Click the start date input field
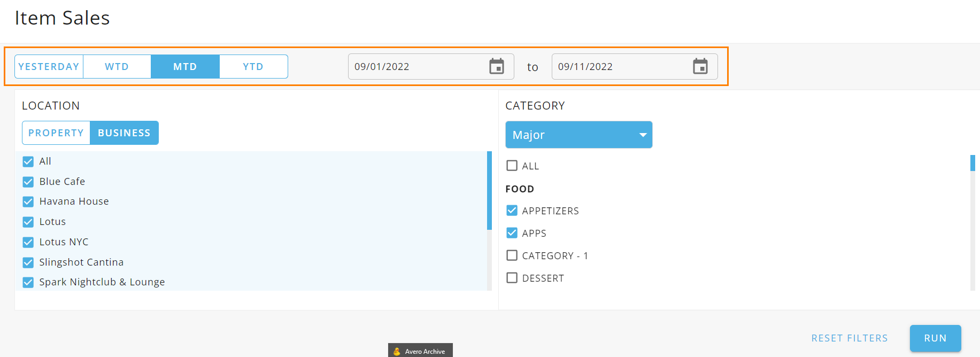980x357 pixels. [x=417, y=67]
